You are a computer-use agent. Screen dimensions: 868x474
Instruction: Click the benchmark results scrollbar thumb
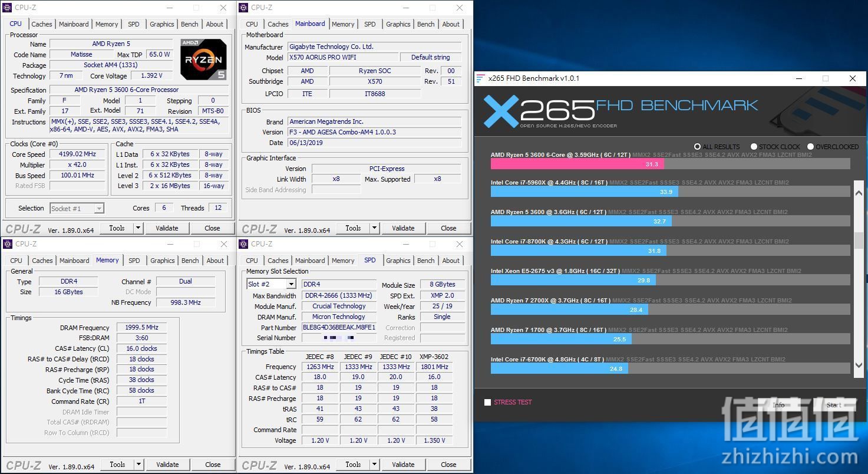pos(859,241)
